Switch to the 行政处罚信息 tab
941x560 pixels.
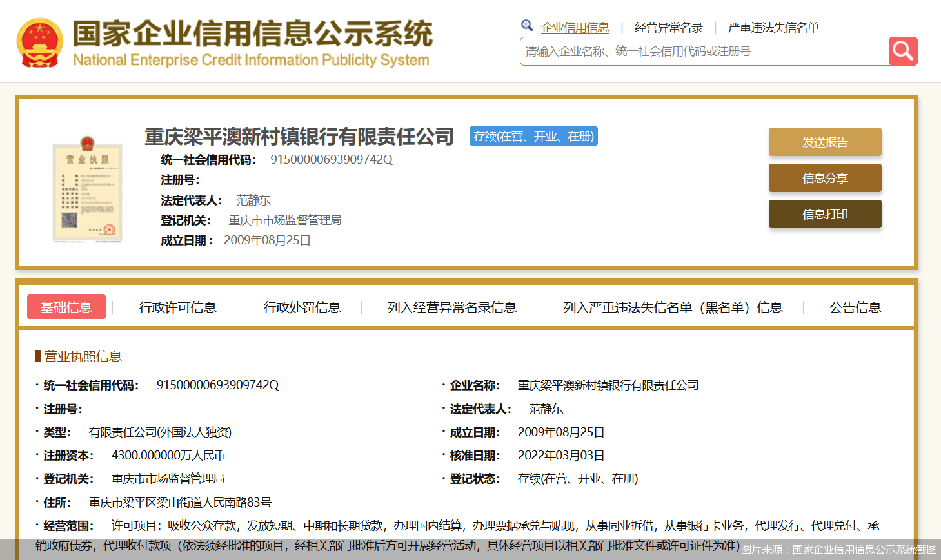[302, 307]
